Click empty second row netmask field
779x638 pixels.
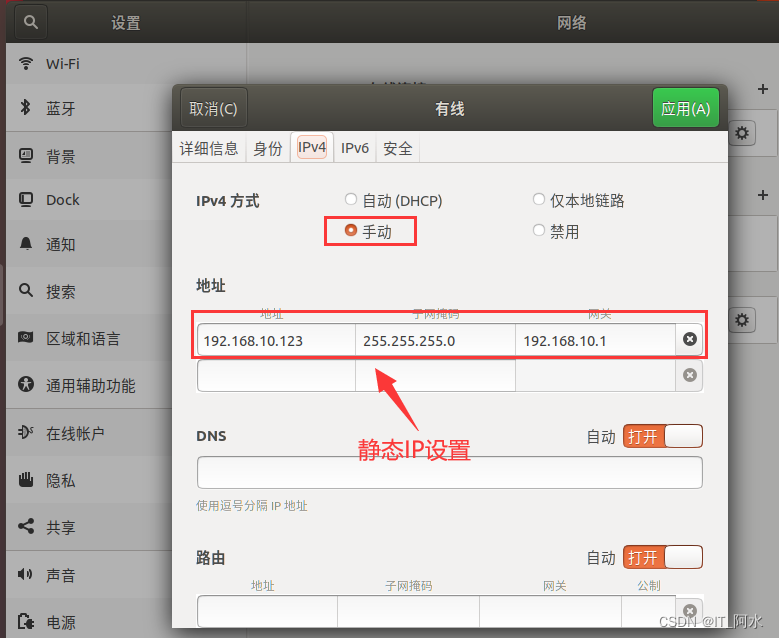coord(436,376)
